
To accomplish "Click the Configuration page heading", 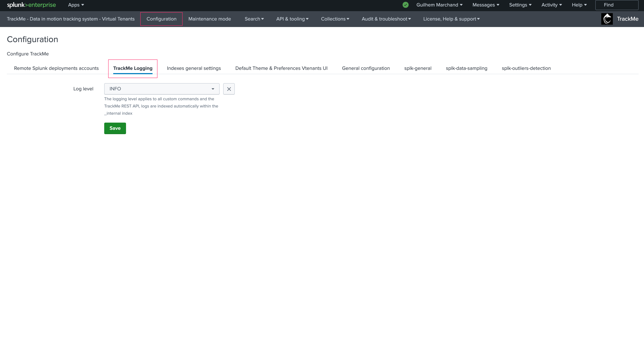I will (32, 39).
